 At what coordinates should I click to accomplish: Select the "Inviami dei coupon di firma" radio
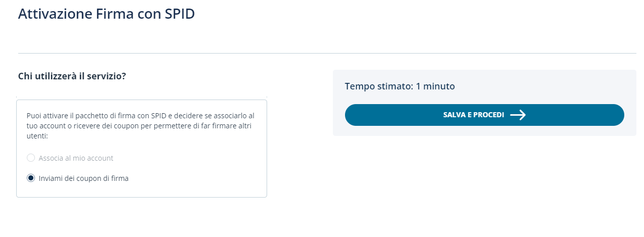pos(31,178)
